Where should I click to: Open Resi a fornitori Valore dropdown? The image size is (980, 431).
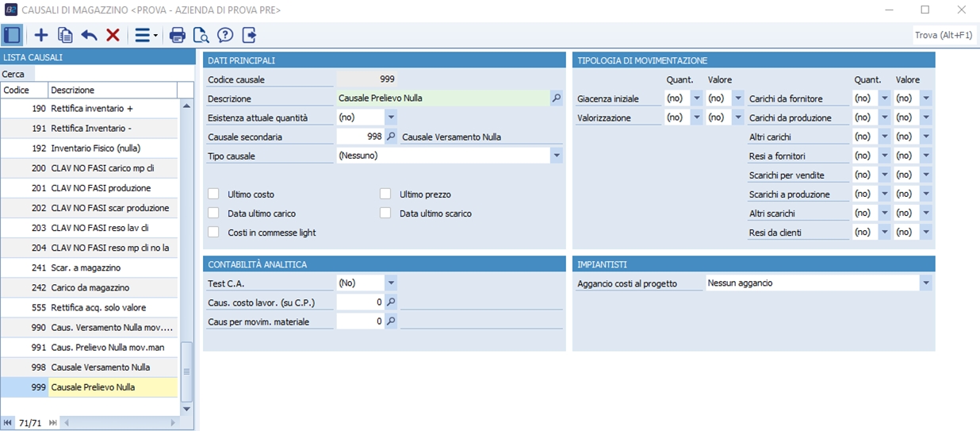pyautogui.click(x=926, y=156)
